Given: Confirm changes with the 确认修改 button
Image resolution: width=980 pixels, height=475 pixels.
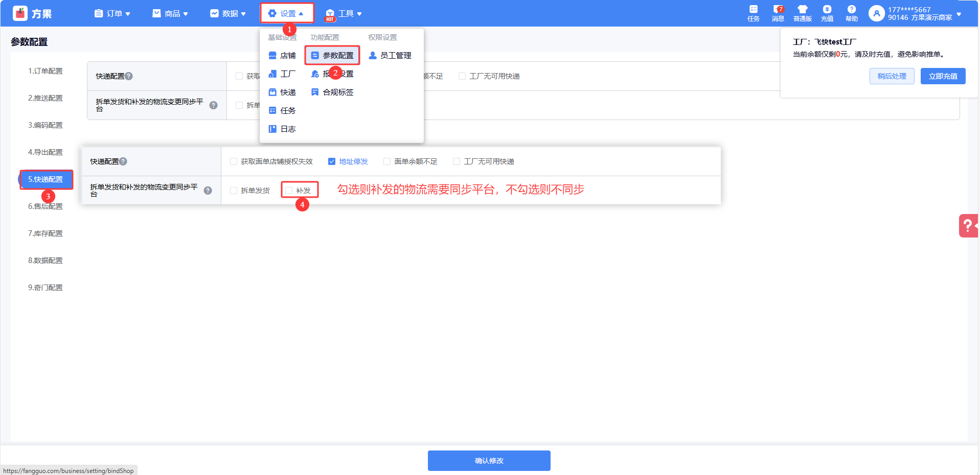Looking at the screenshot, I should pyautogui.click(x=489, y=461).
